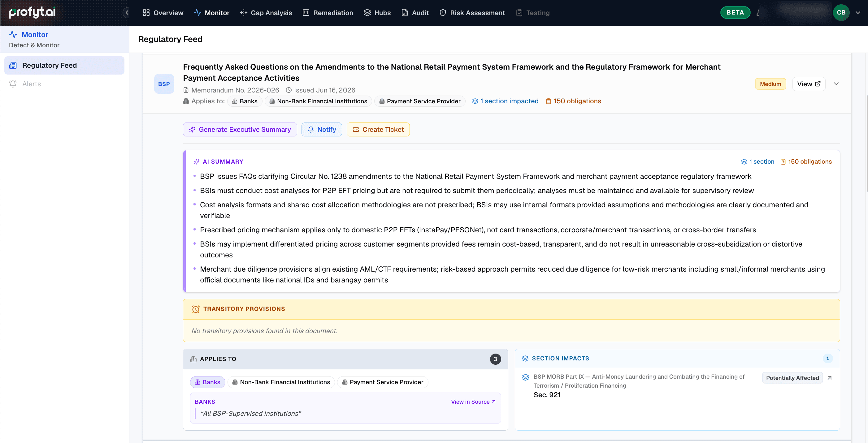Expand the user account dropdown arrow
868x443 pixels.
click(x=858, y=12)
